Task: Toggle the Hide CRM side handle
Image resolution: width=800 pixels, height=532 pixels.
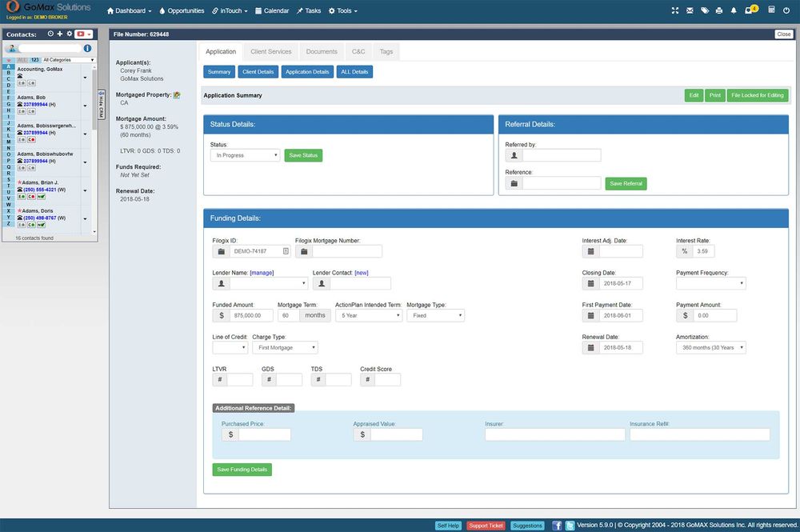Action: pyautogui.click(x=102, y=103)
